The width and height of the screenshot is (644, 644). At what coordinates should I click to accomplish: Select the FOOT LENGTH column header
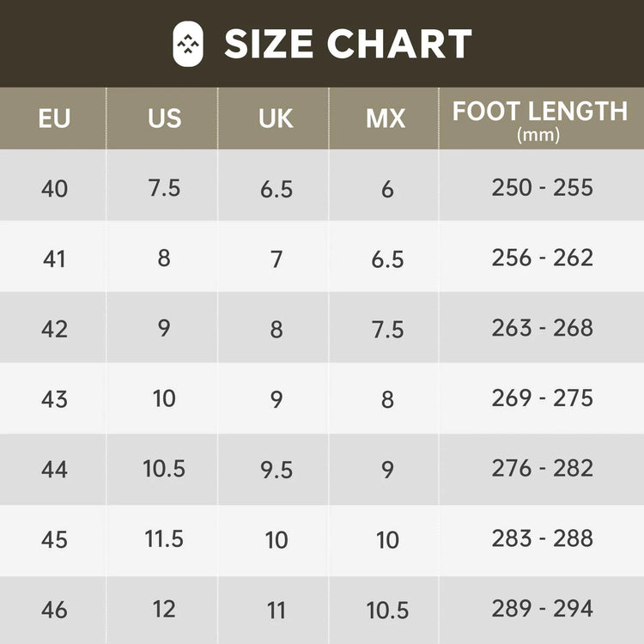(x=540, y=118)
